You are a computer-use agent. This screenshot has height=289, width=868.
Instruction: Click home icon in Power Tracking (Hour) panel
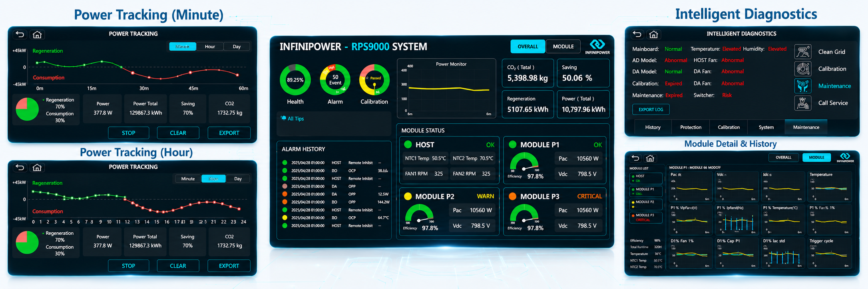pyautogui.click(x=37, y=167)
